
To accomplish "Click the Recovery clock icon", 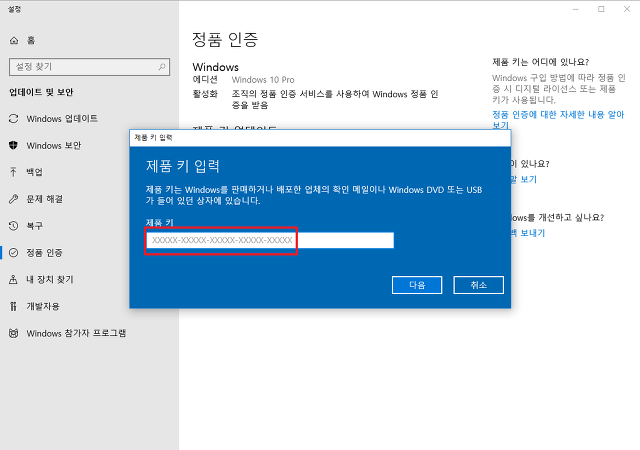I will coord(13,225).
